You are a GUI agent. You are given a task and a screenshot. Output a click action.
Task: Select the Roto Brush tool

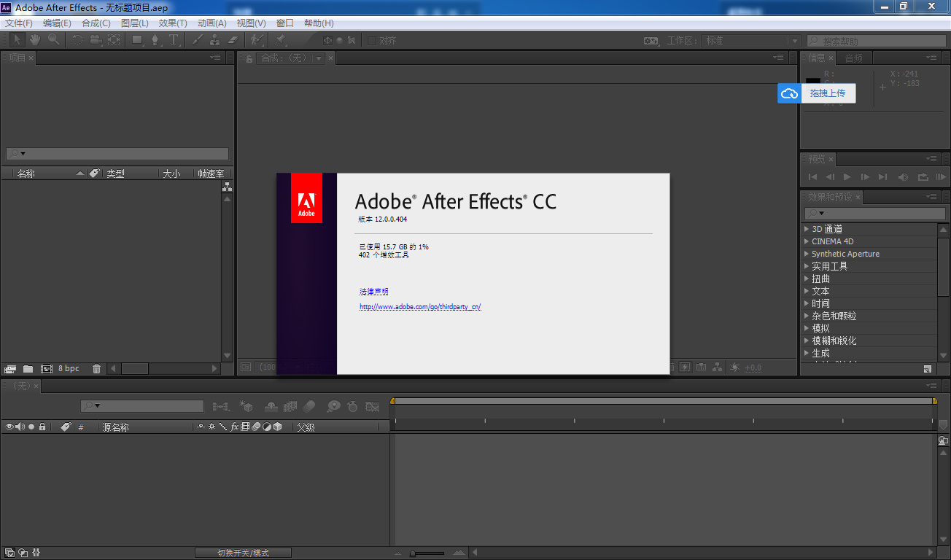pyautogui.click(x=257, y=40)
